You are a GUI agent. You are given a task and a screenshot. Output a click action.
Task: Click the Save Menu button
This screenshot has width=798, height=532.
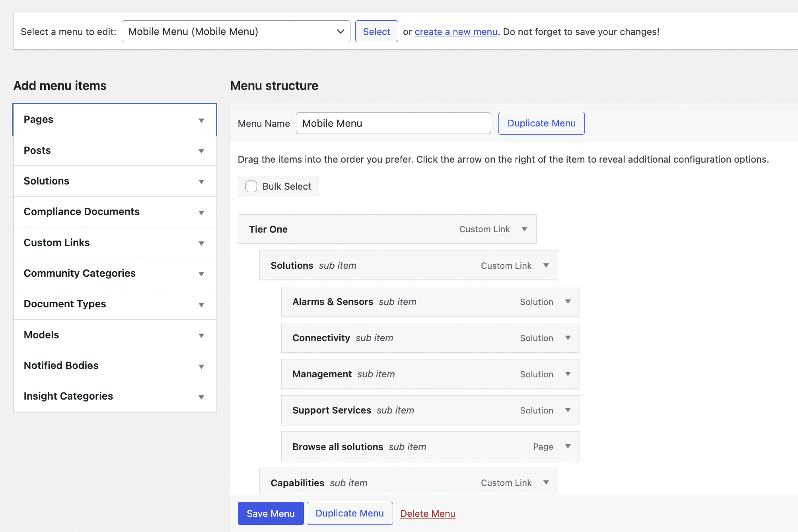coord(271,513)
